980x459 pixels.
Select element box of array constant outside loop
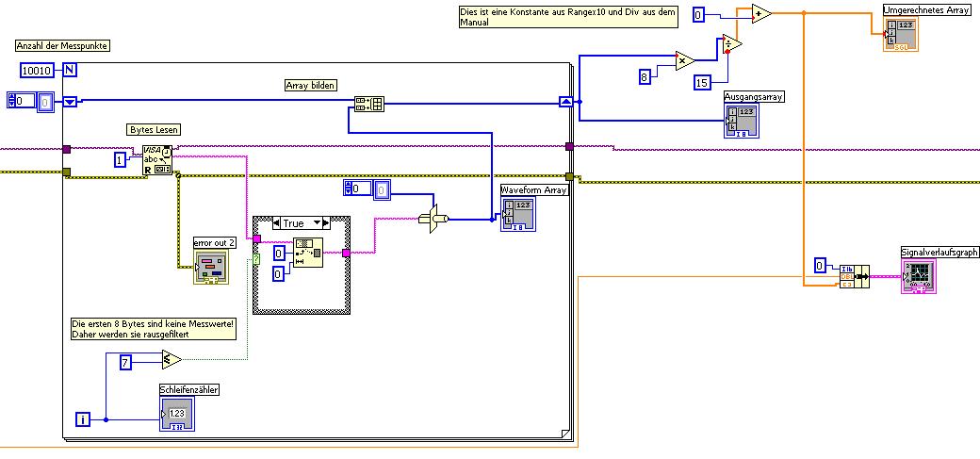pyautogui.click(x=44, y=102)
